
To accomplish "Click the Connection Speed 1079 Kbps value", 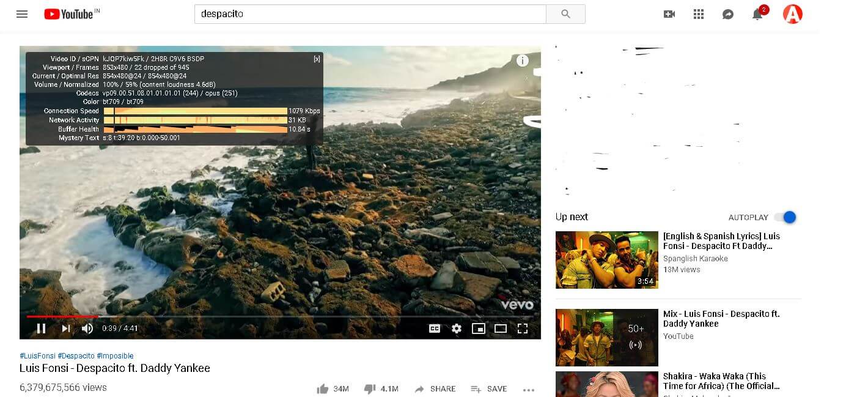I will click(x=304, y=111).
